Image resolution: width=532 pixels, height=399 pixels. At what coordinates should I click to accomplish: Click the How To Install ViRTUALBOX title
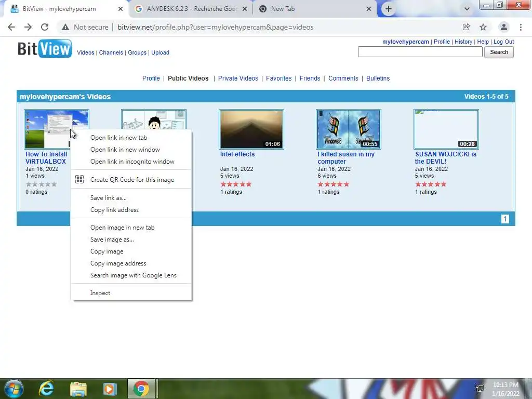(x=46, y=158)
